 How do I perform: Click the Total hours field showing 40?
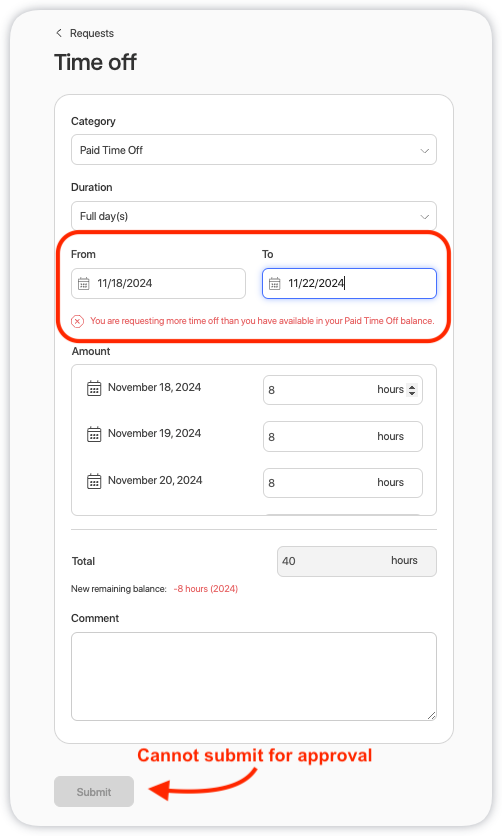click(x=357, y=561)
